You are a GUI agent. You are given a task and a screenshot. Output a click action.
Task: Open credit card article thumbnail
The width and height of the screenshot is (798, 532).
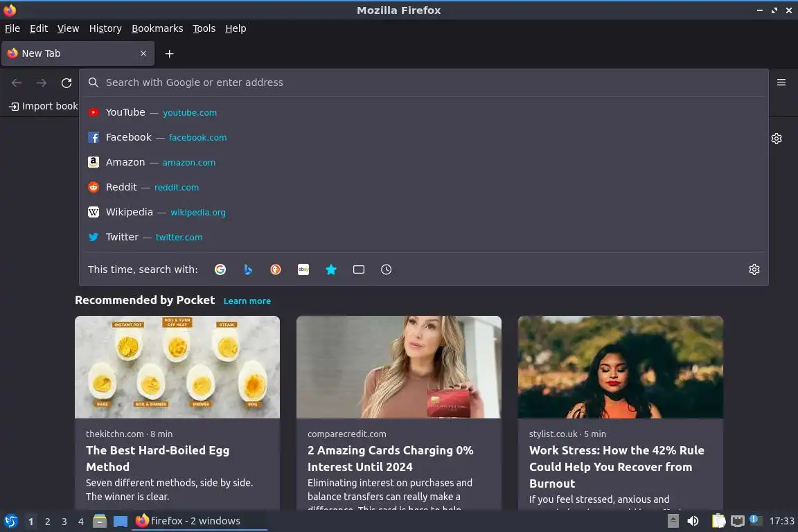399,367
